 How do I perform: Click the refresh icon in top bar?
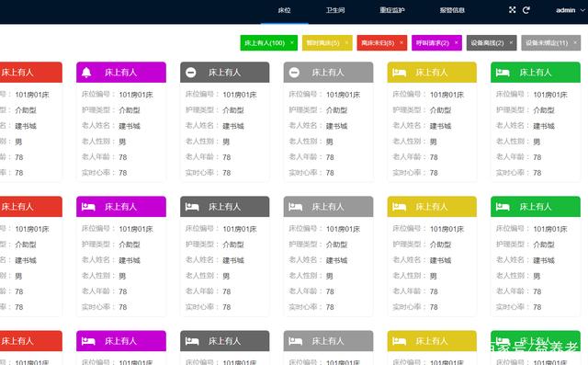526,10
